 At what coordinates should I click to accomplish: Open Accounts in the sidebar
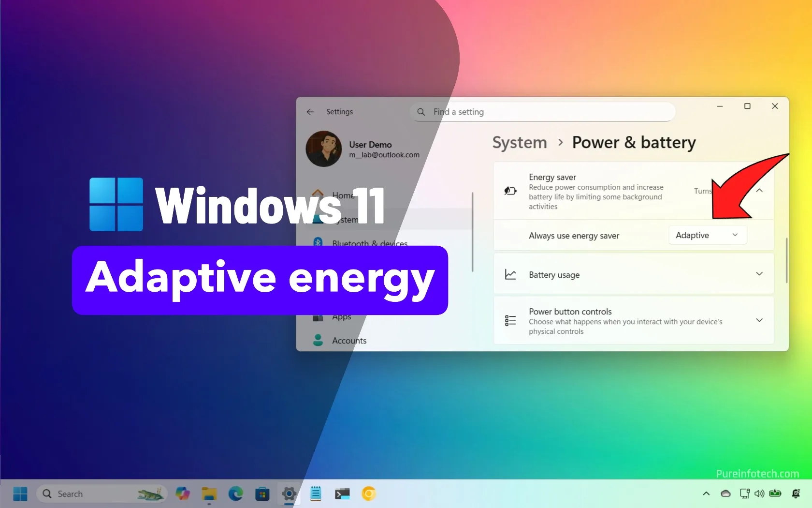tap(349, 341)
